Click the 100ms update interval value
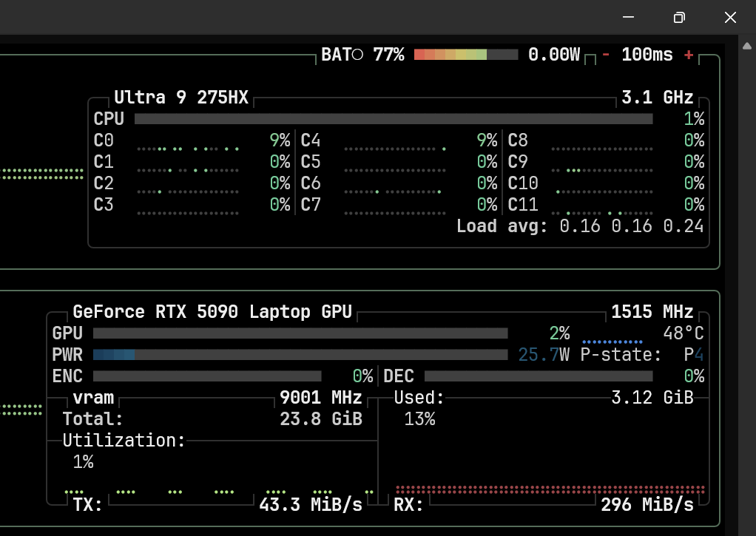The width and height of the screenshot is (756, 536). 647,55
